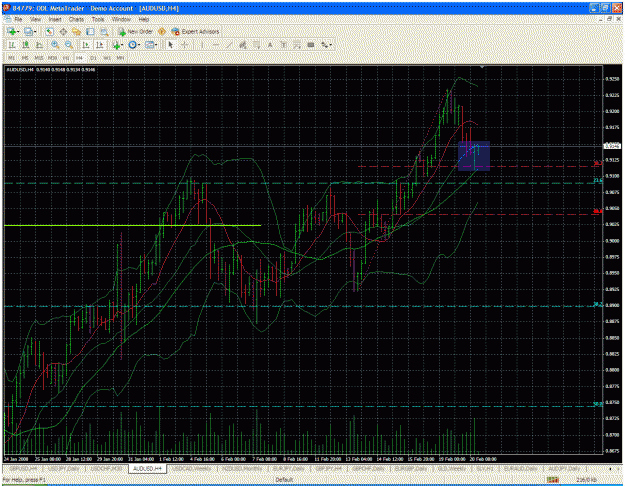Open the Window menu
Viewport: 625px width, 486px height.
point(121,19)
